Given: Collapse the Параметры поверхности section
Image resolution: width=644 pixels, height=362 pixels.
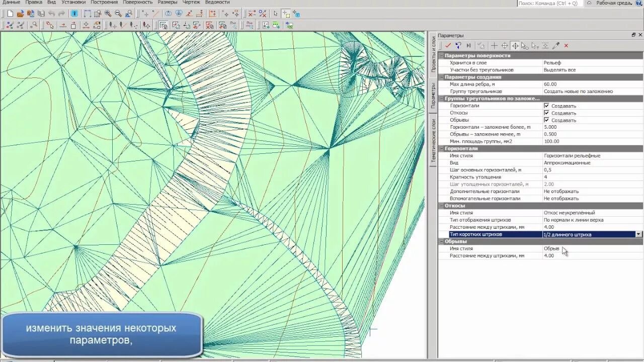Looking at the screenshot, I should [441, 56].
